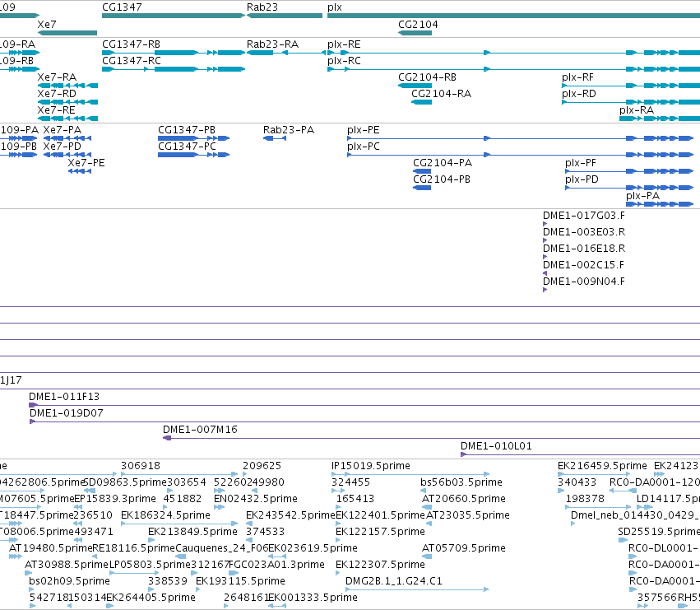Click the Rab23 gene label

coord(262,7)
